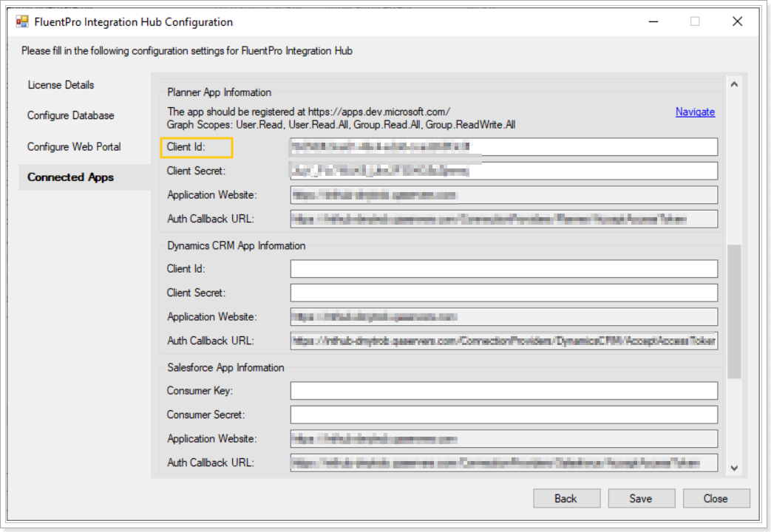
Task: Follow the Navigate link for Planner app
Action: [695, 112]
